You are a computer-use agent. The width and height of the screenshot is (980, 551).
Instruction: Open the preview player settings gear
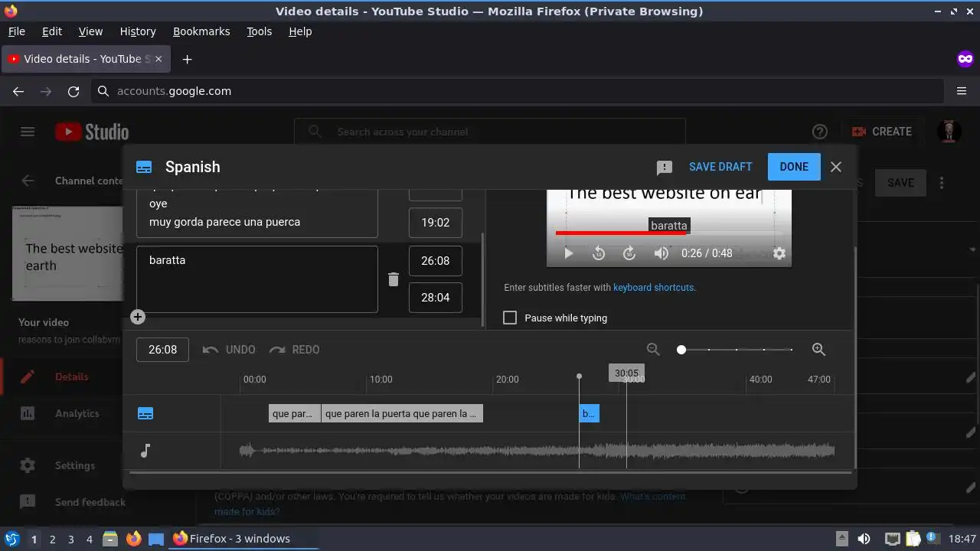pyautogui.click(x=779, y=253)
